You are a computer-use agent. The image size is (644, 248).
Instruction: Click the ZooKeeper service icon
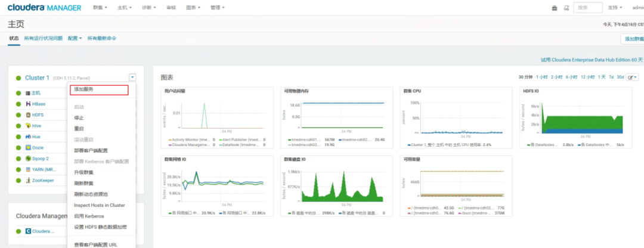click(x=28, y=180)
